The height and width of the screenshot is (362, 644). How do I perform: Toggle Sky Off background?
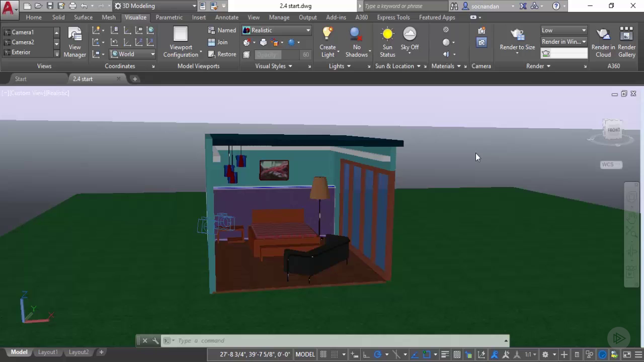point(410,39)
